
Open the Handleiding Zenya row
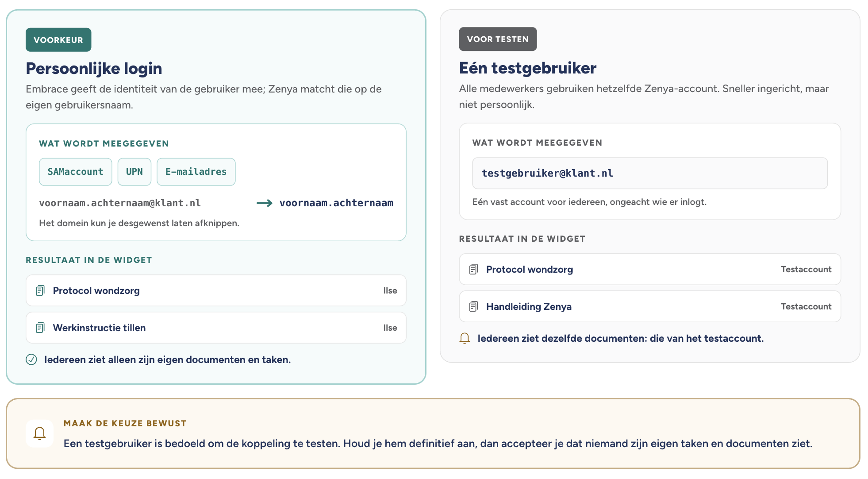(650, 306)
